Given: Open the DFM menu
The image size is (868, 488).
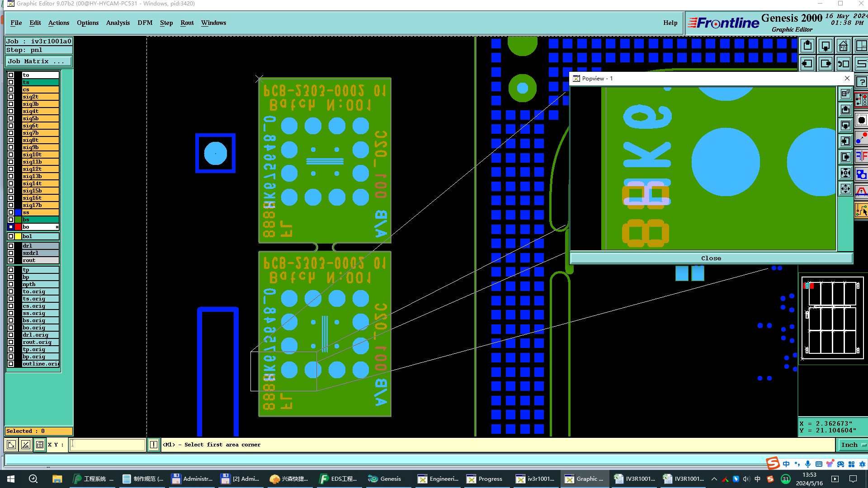Looking at the screenshot, I should click(145, 23).
